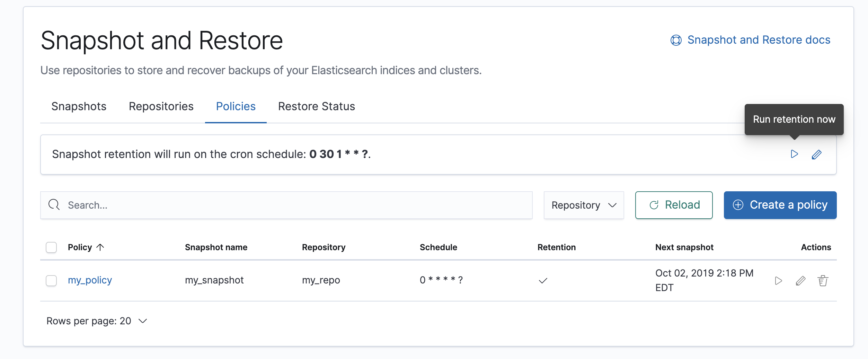Expand the Rows per page selector
This screenshot has width=868, height=359.
(97, 321)
